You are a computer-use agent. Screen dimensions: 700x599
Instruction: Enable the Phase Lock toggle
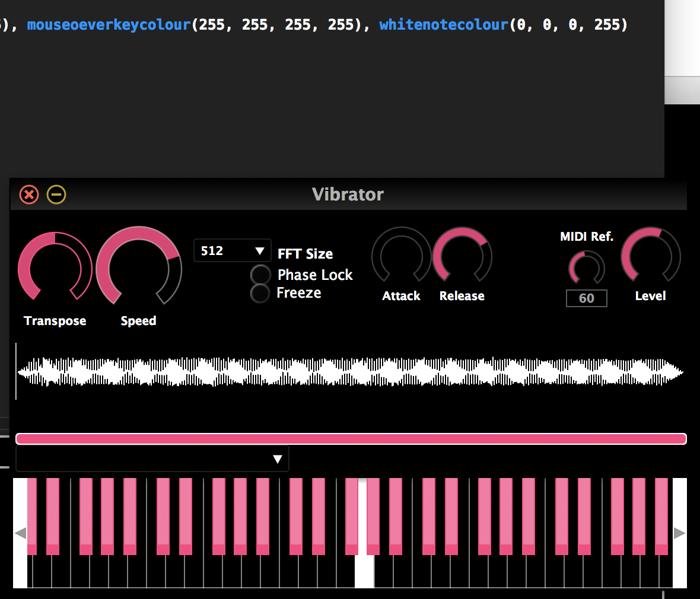pyautogui.click(x=260, y=275)
